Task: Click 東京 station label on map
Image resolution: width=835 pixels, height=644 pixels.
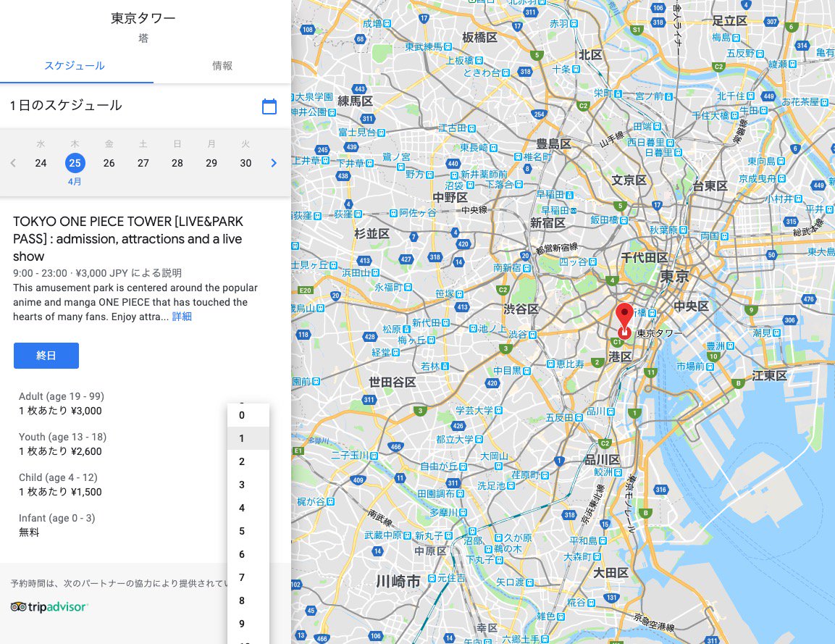Action: tap(675, 277)
